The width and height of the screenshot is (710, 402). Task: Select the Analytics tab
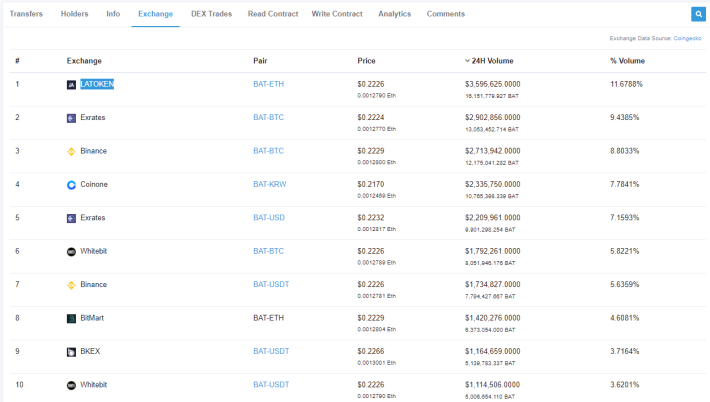[x=394, y=14]
